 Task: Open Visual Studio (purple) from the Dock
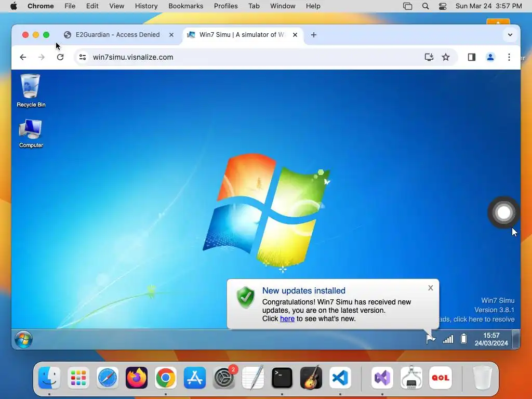(x=382, y=378)
